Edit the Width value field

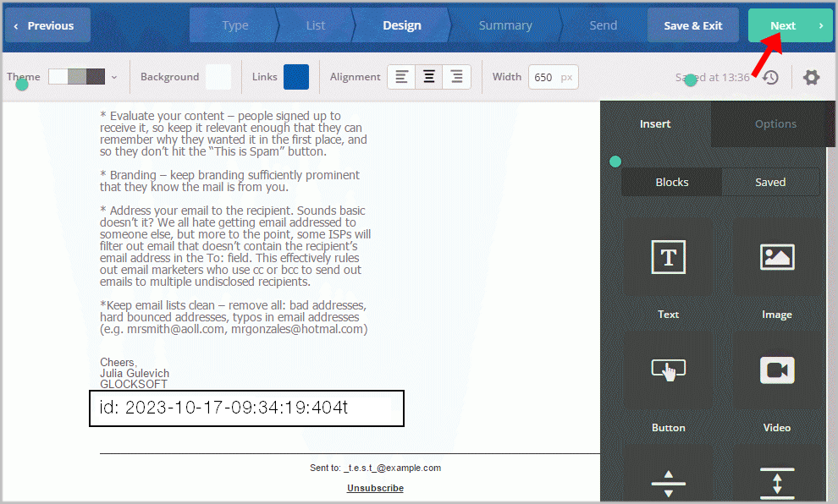pyautogui.click(x=553, y=78)
